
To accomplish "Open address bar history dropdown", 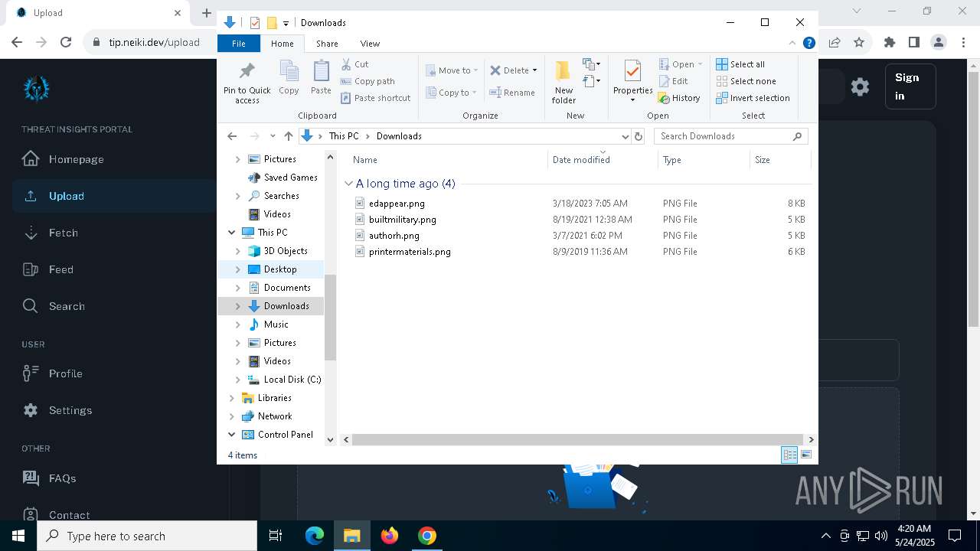I will [x=625, y=136].
